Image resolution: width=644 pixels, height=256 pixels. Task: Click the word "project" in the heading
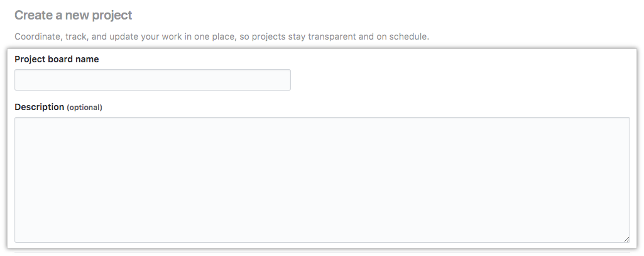112,15
